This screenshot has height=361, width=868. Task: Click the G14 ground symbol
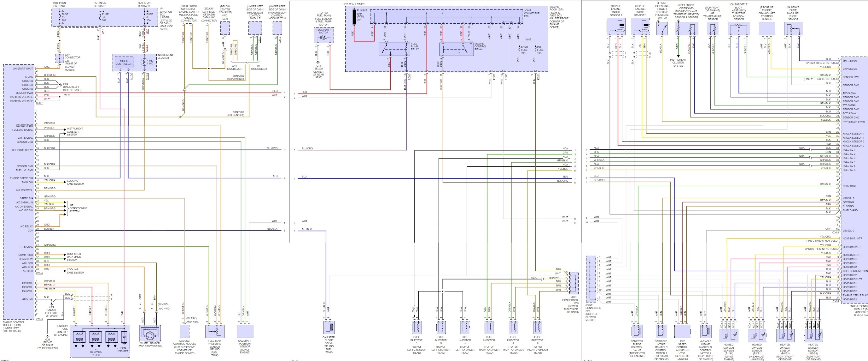pyautogui.click(x=318, y=63)
